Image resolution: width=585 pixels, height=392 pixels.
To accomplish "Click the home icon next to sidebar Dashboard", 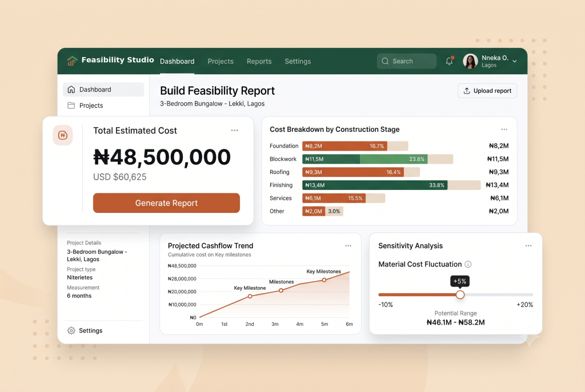I will [71, 90].
